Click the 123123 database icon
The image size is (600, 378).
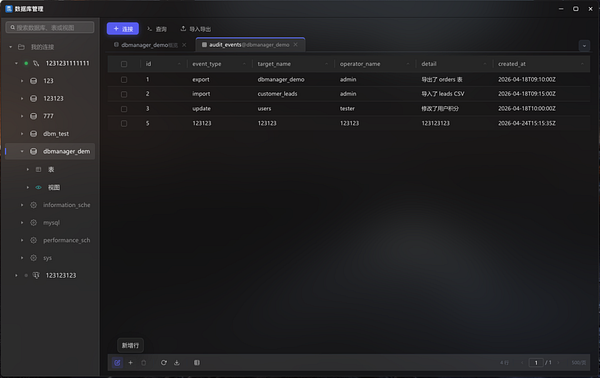(x=34, y=98)
